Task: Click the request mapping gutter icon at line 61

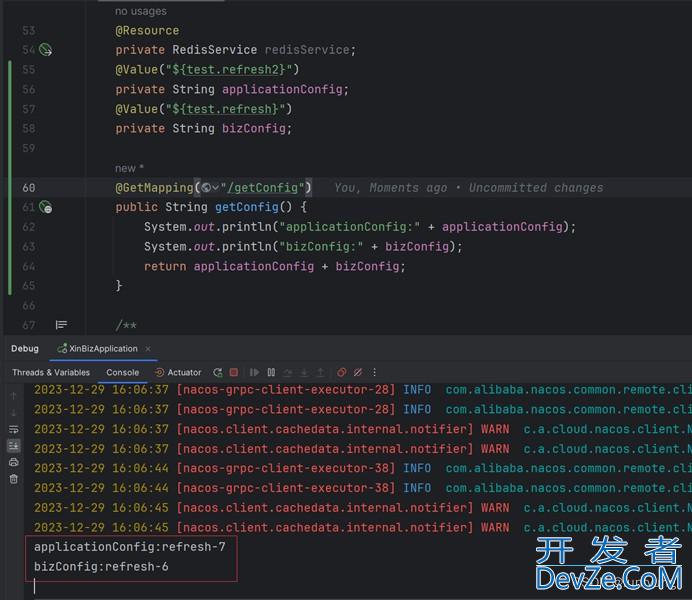Action: pos(45,207)
